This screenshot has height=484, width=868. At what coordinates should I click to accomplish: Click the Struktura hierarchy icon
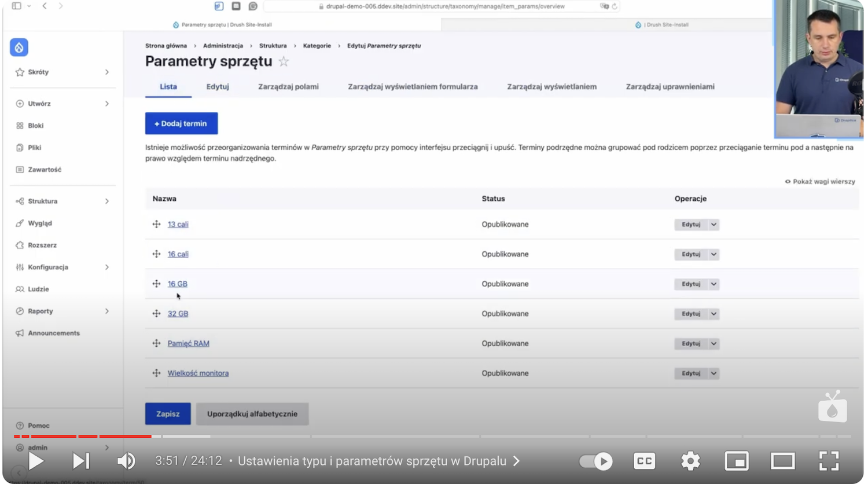coord(20,201)
